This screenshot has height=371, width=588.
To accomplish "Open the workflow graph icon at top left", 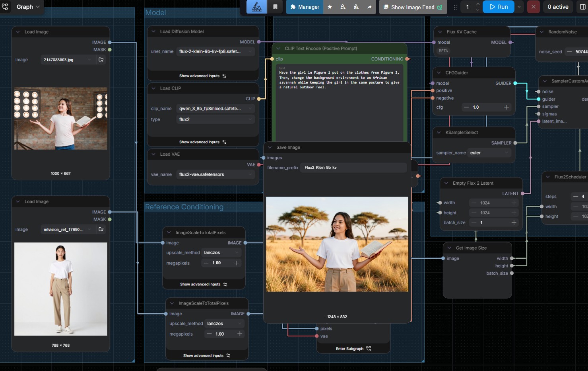I will [x=5, y=7].
